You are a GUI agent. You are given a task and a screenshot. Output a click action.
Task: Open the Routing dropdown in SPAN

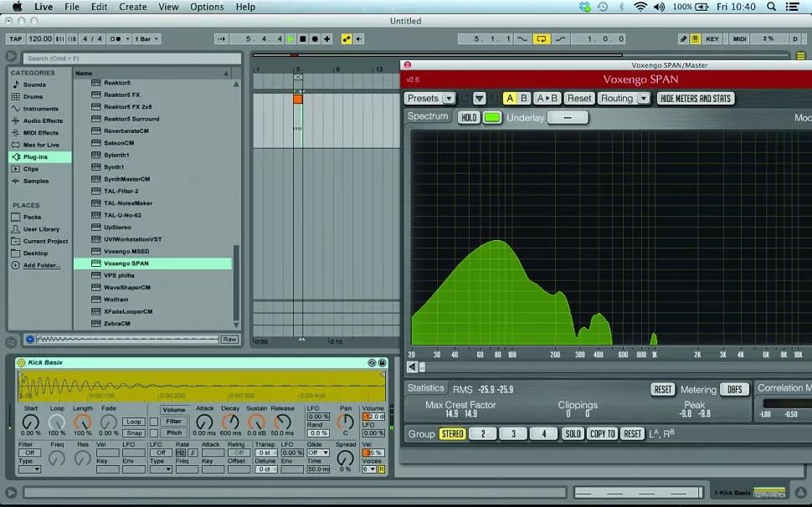(624, 98)
